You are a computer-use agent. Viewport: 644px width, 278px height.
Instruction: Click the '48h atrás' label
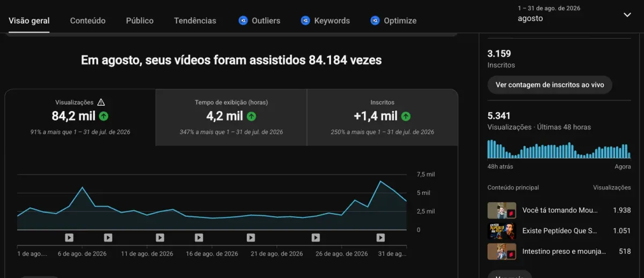point(500,167)
